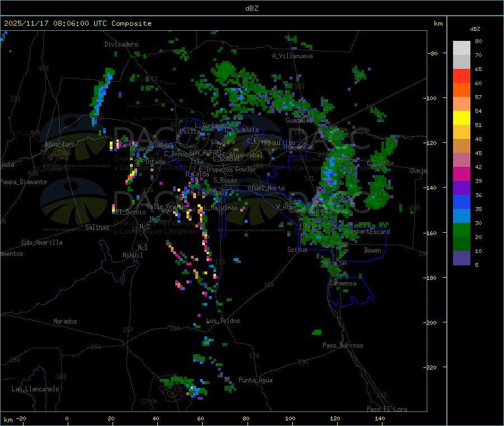Select the 60 tick on the horizontal km axis
This screenshot has height=426, width=504.
point(200,419)
